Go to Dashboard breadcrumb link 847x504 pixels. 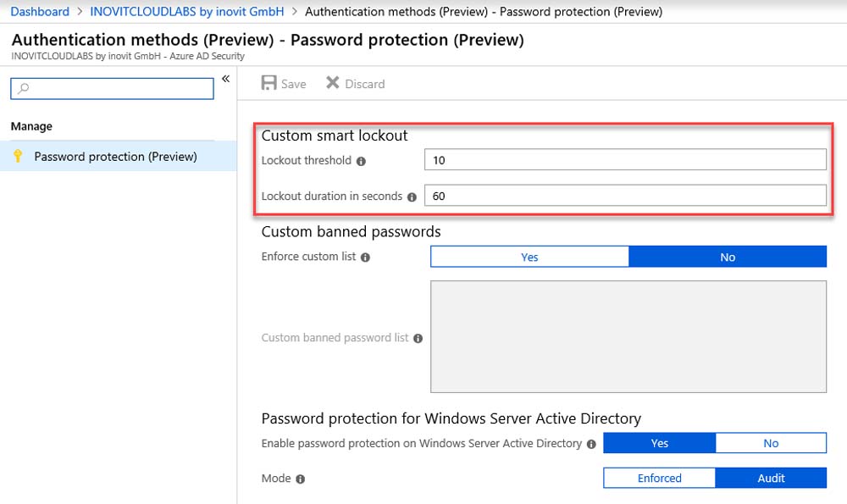(x=40, y=11)
